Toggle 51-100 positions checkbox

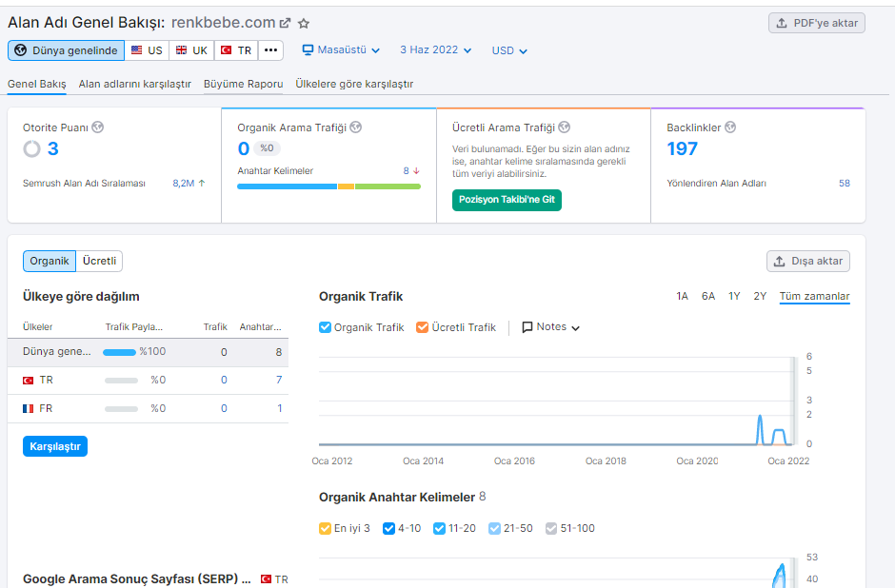(551, 529)
